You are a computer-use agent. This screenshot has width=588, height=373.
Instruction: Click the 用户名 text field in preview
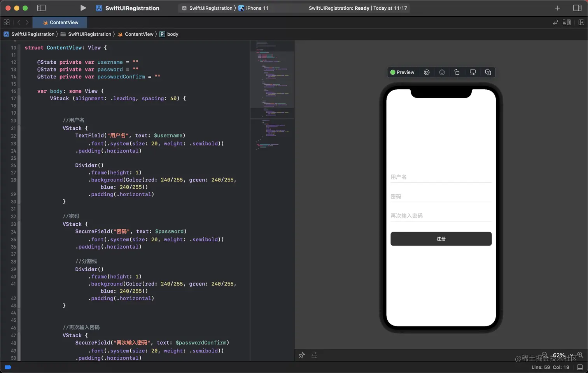tap(441, 177)
